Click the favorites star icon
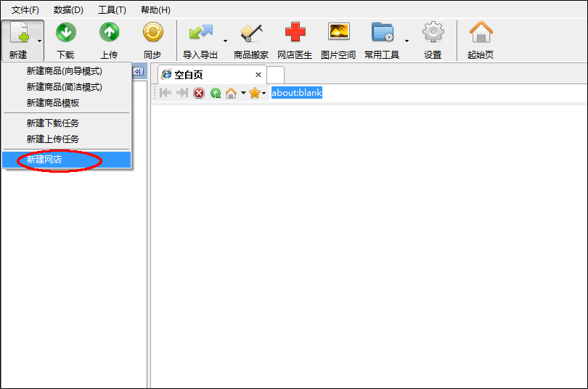Image resolution: width=588 pixels, height=389 pixels. click(x=255, y=93)
